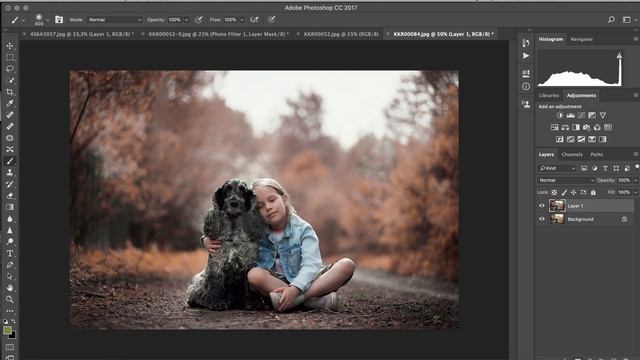640x360 pixels.
Task: Toggle lock transparent pixels
Action: tap(554, 192)
